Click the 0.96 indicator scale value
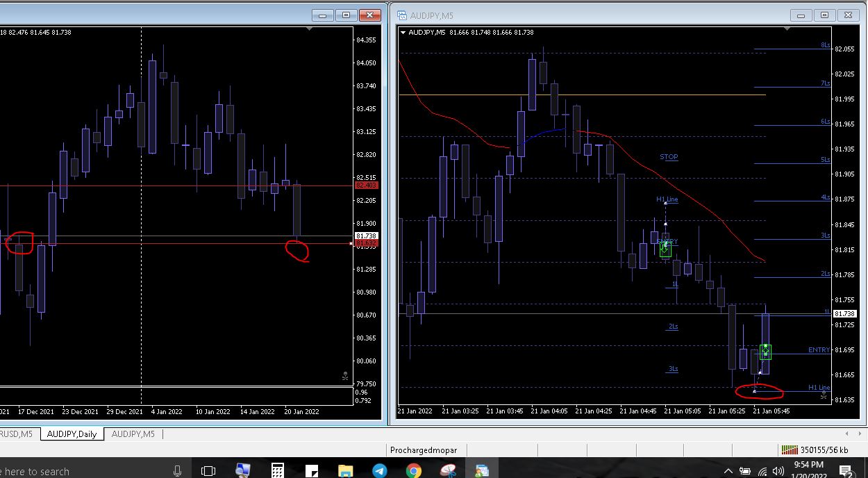Viewport: 868px width, 478px height. point(361,393)
